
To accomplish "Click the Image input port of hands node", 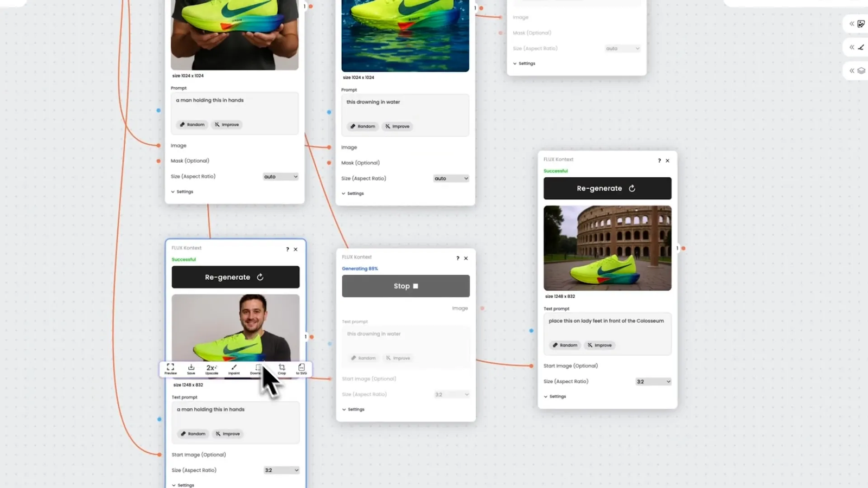I will point(158,145).
